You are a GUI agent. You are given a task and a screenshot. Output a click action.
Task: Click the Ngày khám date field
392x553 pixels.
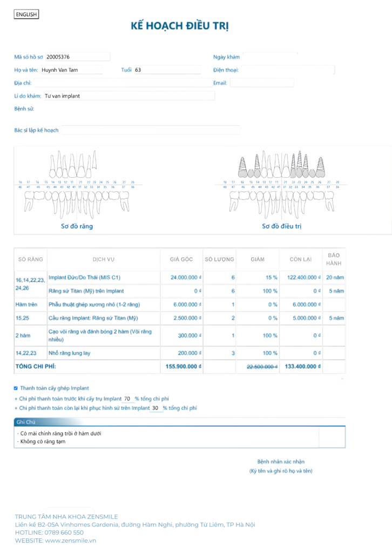pos(269,57)
